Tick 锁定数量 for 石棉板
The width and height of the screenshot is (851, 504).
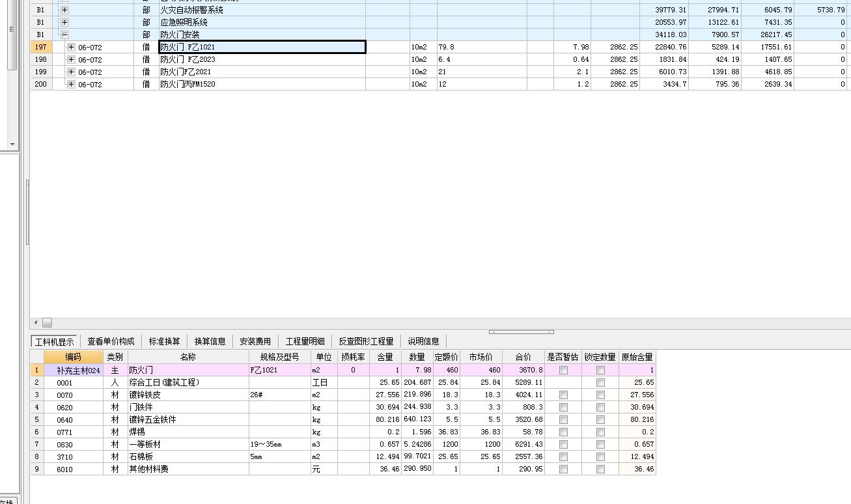(x=600, y=456)
